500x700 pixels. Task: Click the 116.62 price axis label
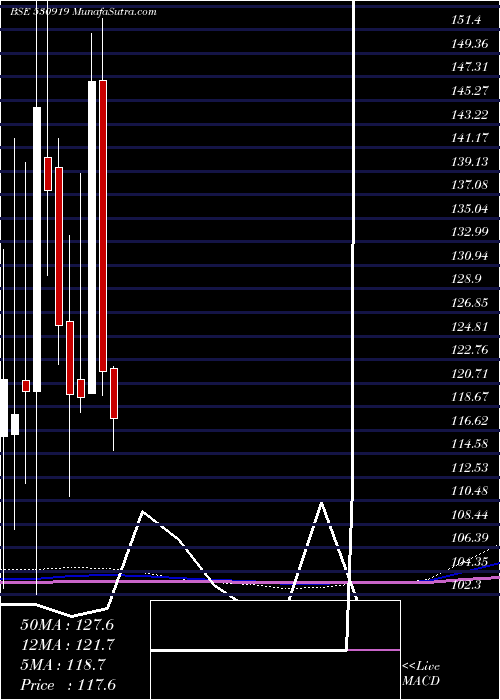(x=469, y=421)
